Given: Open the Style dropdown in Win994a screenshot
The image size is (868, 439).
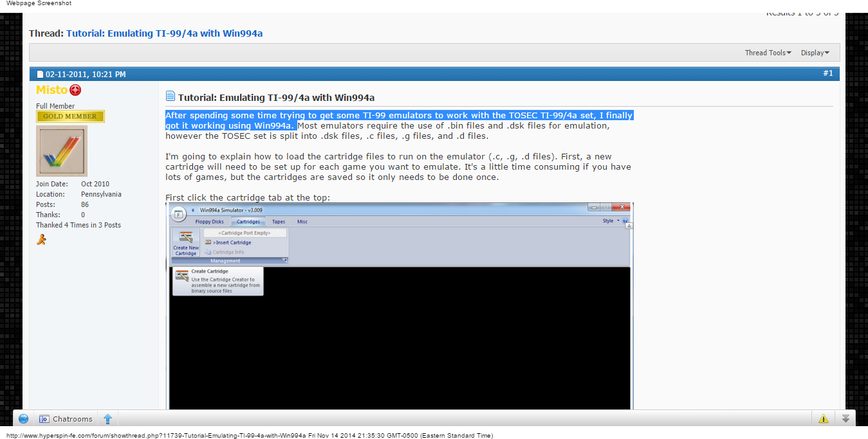Looking at the screenshot, I should click(611, 221).
